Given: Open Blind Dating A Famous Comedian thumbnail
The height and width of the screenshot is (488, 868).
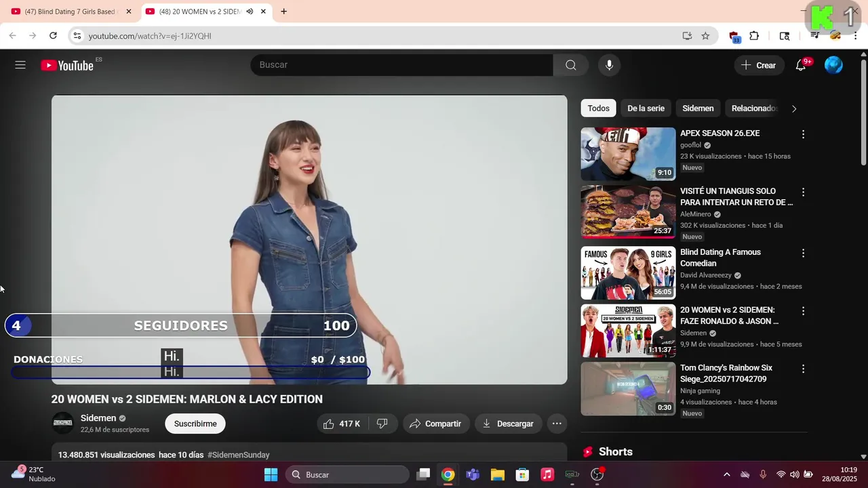Looking at the screenshot, I should tap(628, 273).
